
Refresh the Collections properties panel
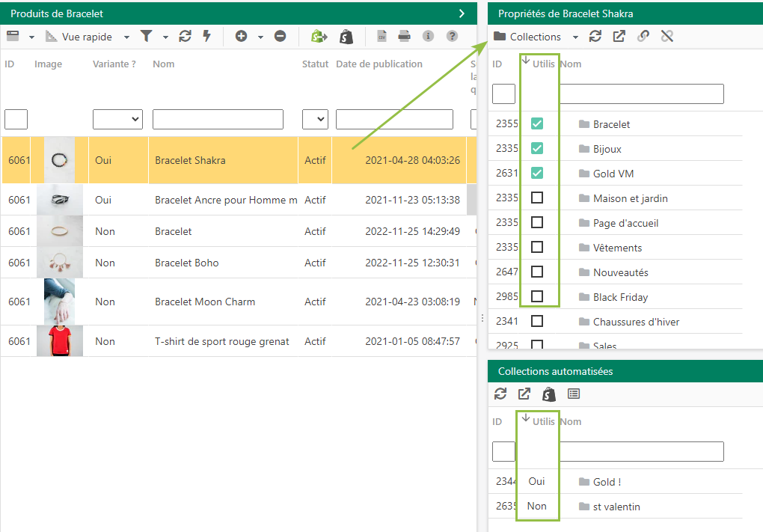pos(595,36)
